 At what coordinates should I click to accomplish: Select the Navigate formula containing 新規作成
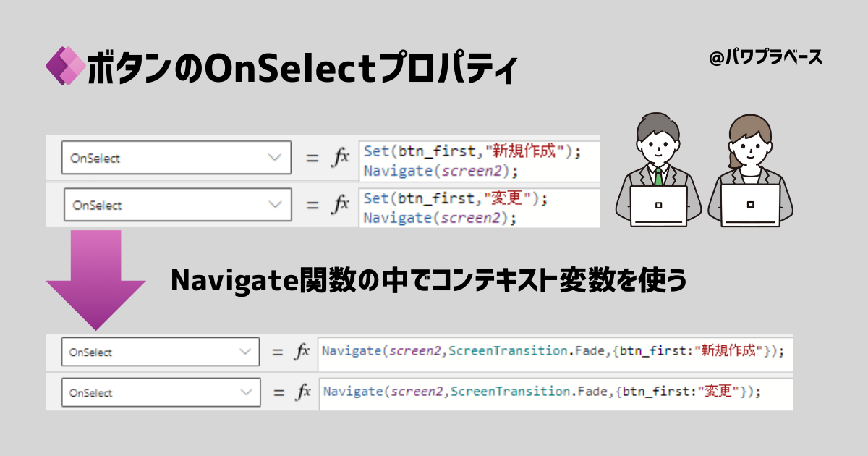click(557, 352)
